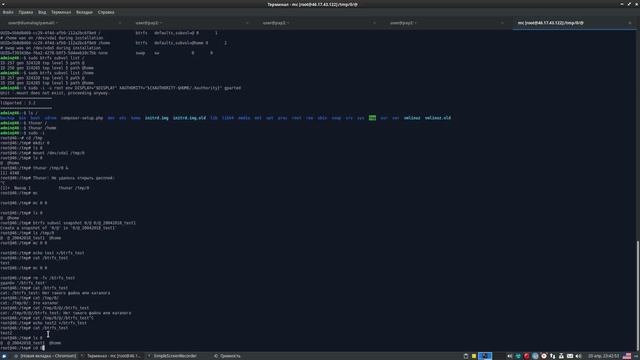Click composer-setup.php in the ls output

click(82, 118)
